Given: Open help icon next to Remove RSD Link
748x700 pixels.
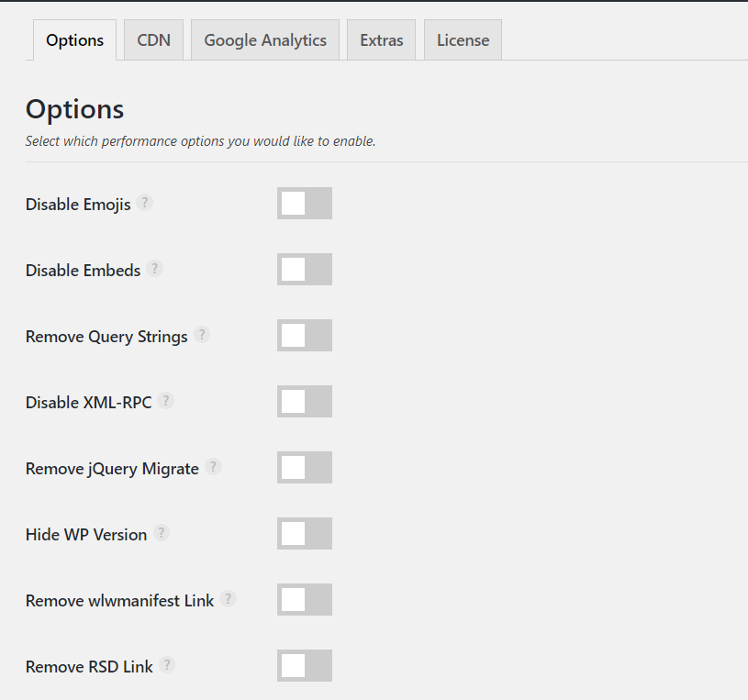Looking at the screenshot, I should pos(167,665).
